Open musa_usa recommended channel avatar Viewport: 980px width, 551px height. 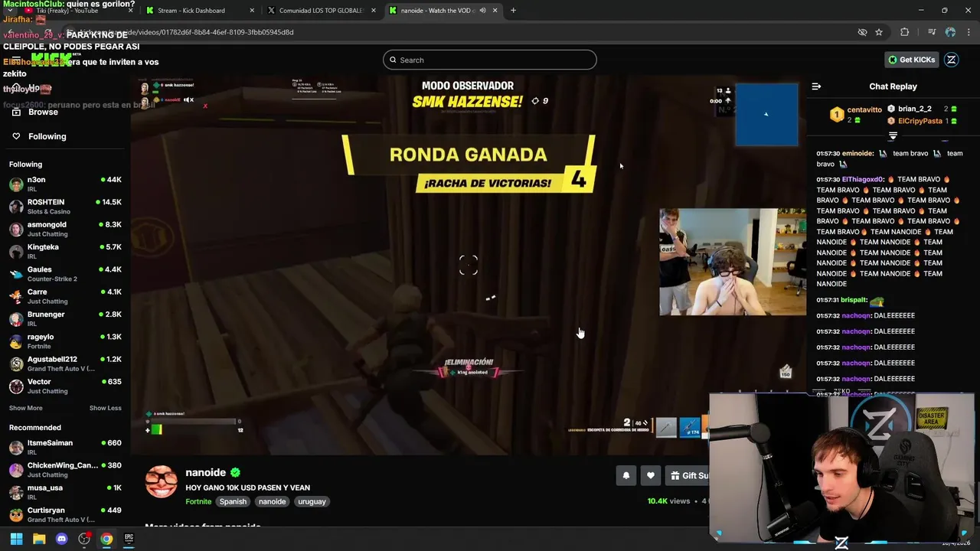point(16,492)
